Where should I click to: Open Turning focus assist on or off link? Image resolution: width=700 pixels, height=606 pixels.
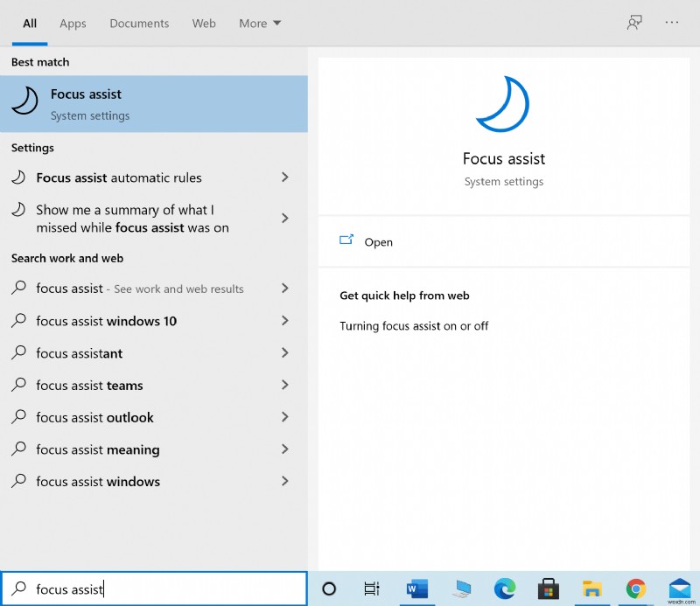tap(414, 326)
